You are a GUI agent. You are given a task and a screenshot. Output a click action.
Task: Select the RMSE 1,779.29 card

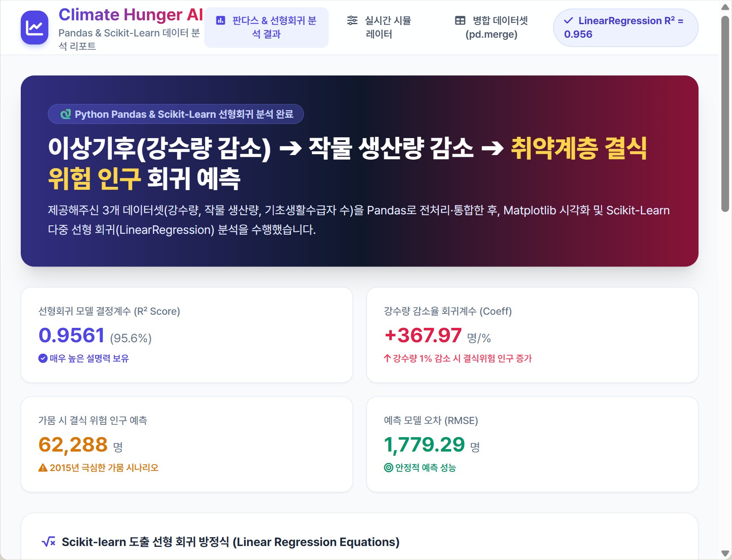coord(532,444)
